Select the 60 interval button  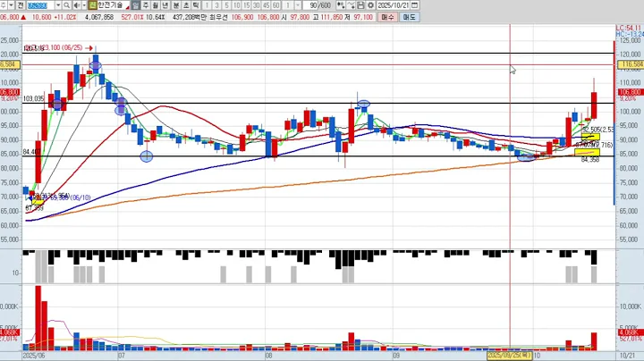coord(276,5)
